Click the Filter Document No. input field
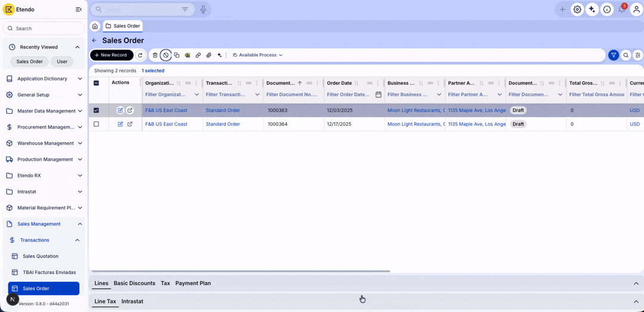The image size is (644, 312). 291,95
